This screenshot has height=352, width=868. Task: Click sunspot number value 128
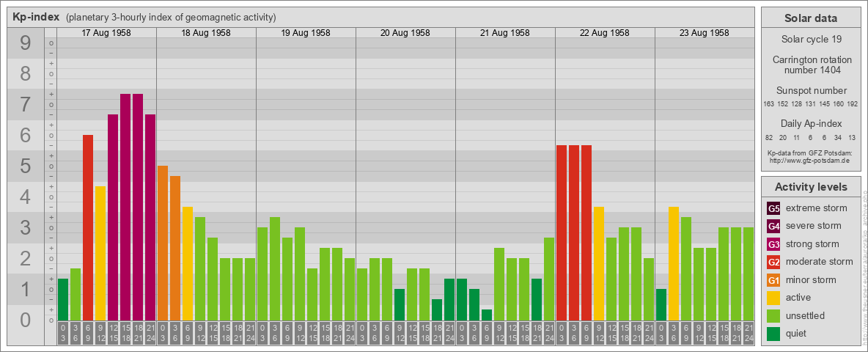coord(796,104)
